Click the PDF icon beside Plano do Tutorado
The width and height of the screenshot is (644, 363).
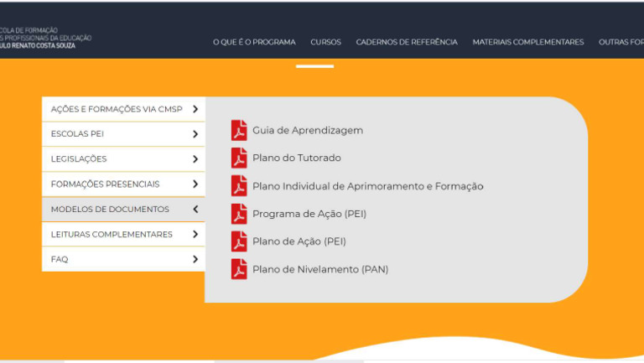(x=239, y=158)
